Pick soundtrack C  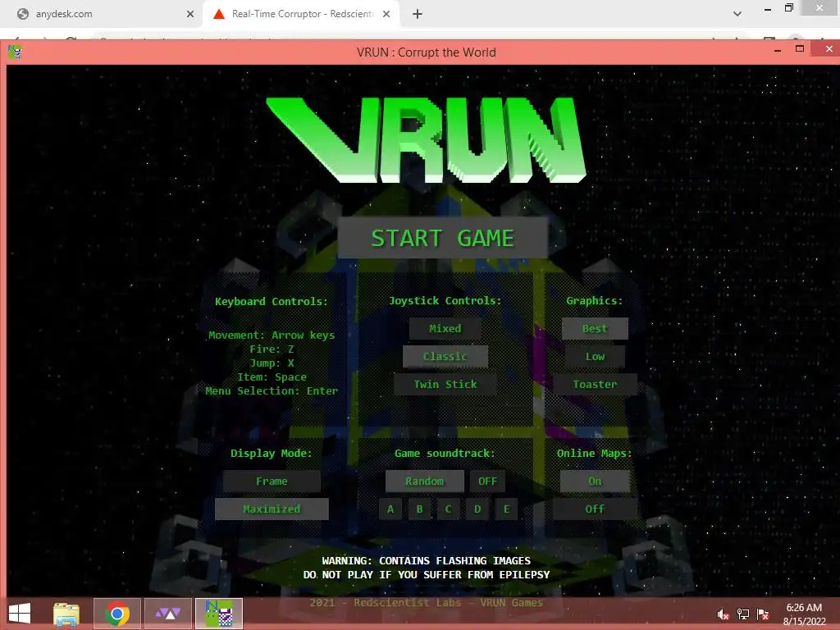449,509
